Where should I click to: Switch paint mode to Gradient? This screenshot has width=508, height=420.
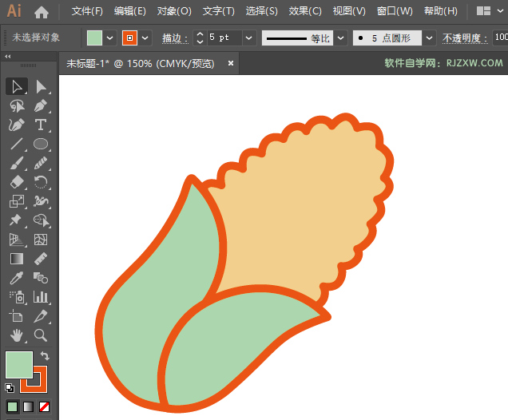[x=29, y=406]
